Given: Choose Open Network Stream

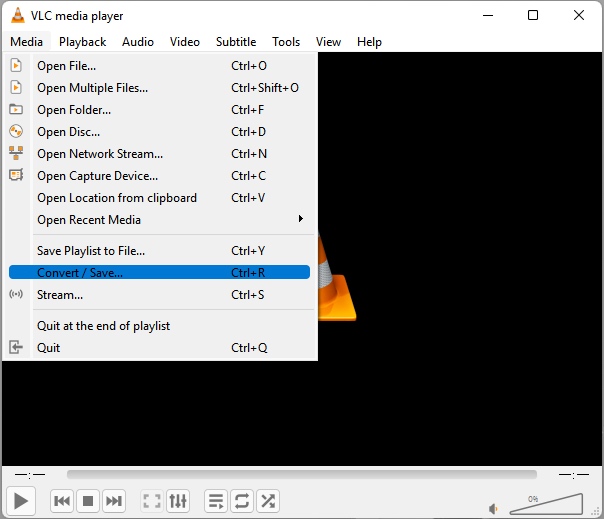Looking at the screenshot, I should point(100,154).
